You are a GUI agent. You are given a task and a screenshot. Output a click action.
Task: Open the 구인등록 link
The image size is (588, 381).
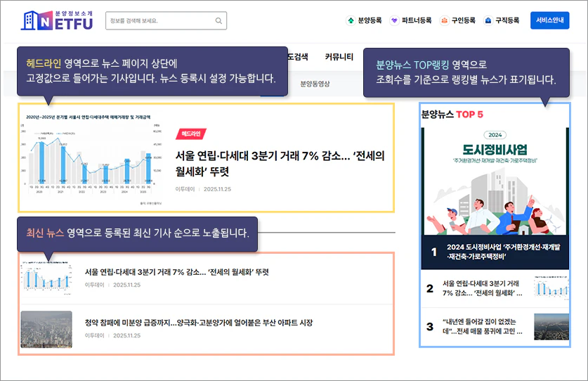463,20
